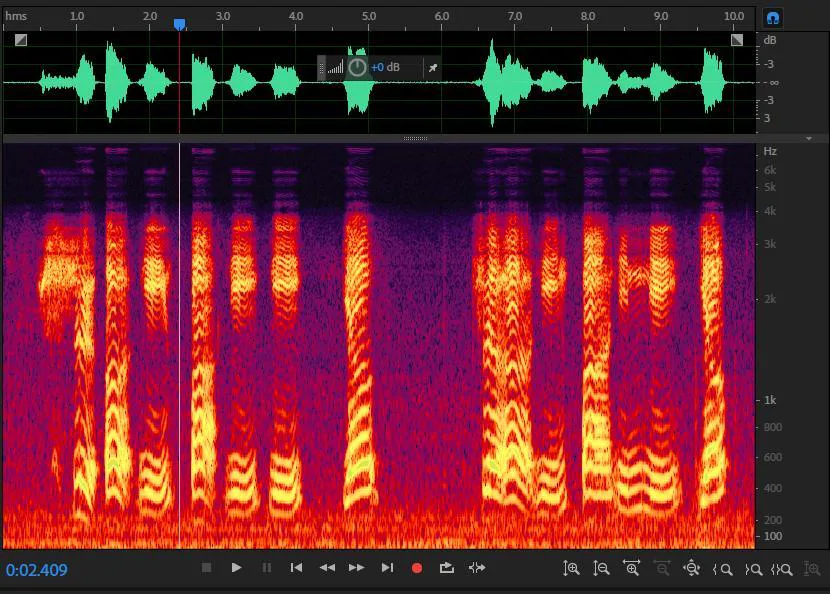Click the fade-out handle at waveform end

click(737, 40)
